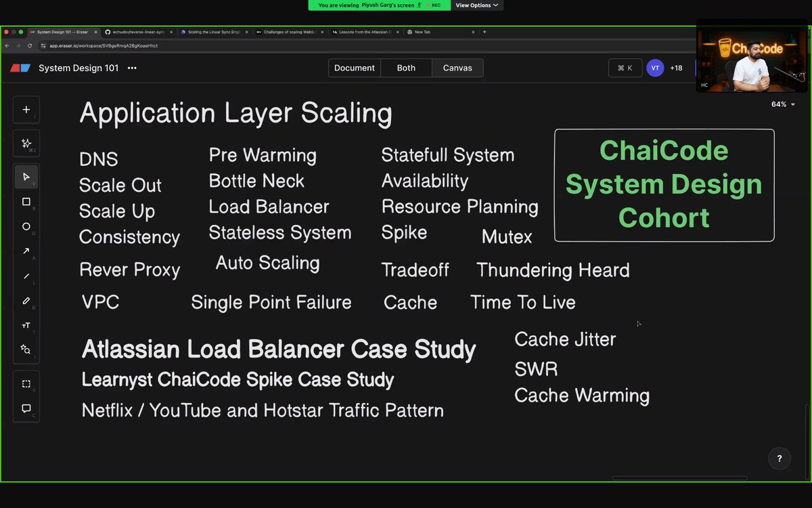Close the wzhudev reverse-linear-sync tab

[172, 32]
